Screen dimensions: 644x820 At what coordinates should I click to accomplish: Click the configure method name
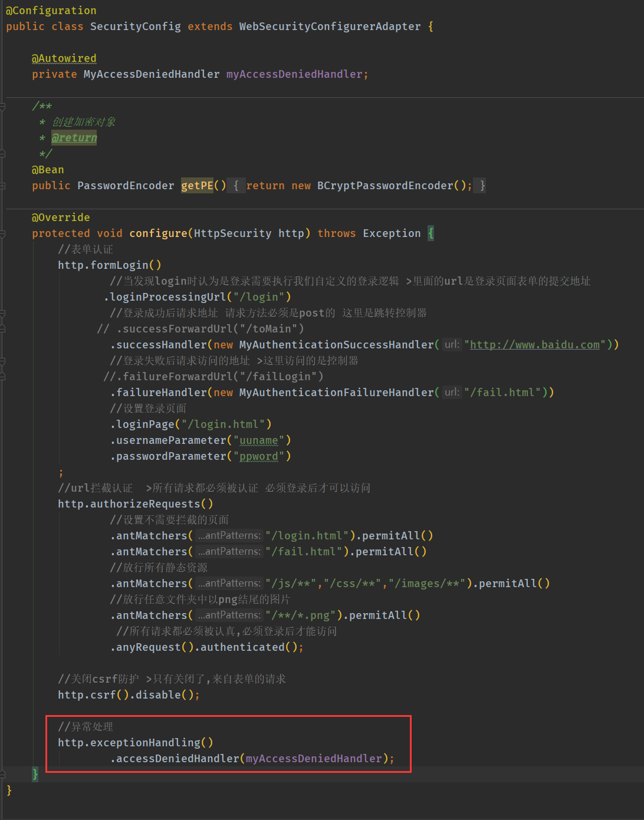(158, 233)
